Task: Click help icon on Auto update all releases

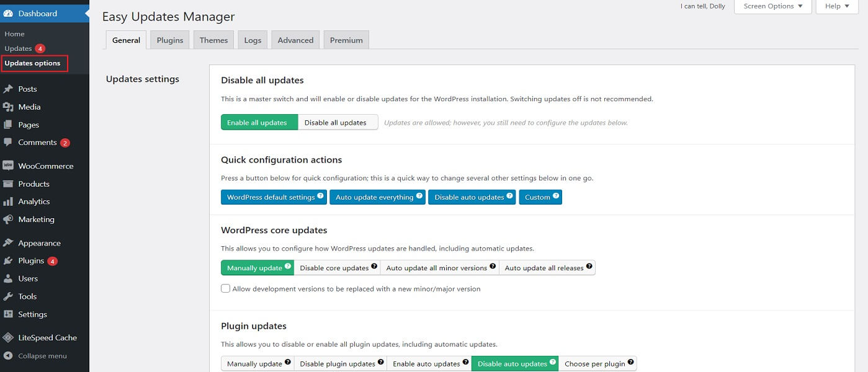Action: point(589,267)
